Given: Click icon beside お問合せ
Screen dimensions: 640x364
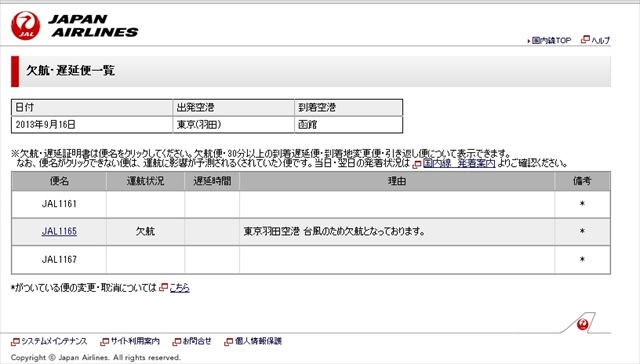Looking at the screenshot, I should pos(177,342).
